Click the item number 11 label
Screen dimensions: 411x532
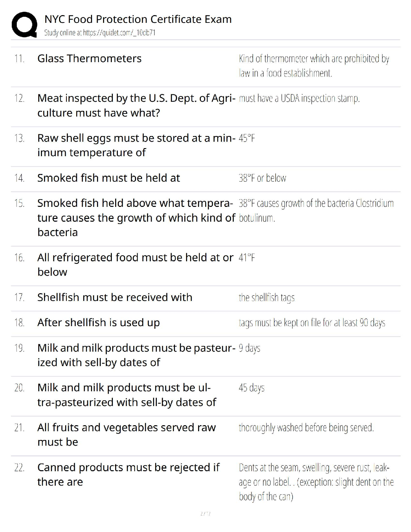[x=19, y=59]
